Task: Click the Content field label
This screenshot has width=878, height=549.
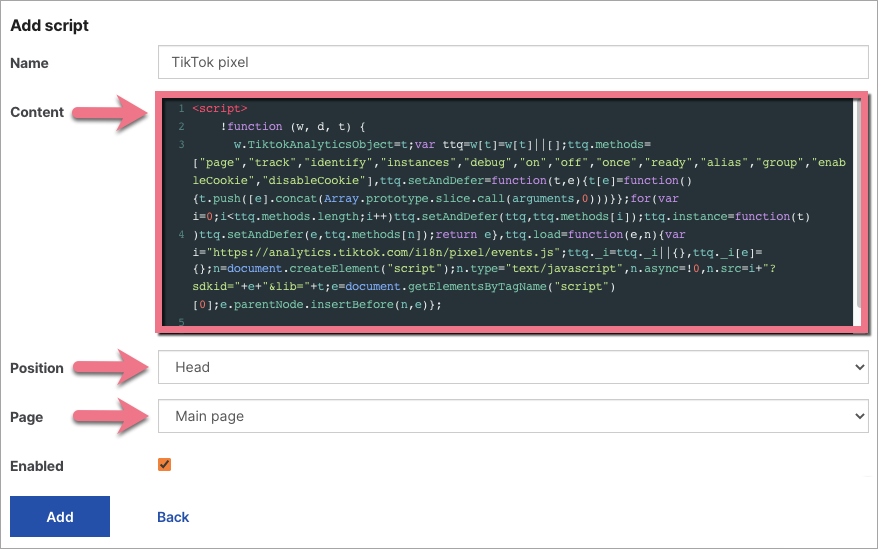Action: (37, 112)
